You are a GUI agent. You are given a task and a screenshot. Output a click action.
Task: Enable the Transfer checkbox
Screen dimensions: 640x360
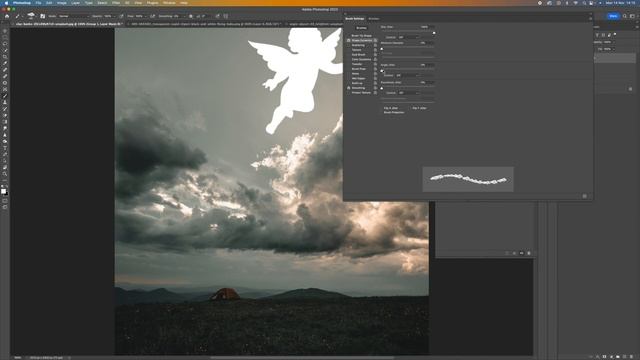pyautogui.click(x=349, y=64)
